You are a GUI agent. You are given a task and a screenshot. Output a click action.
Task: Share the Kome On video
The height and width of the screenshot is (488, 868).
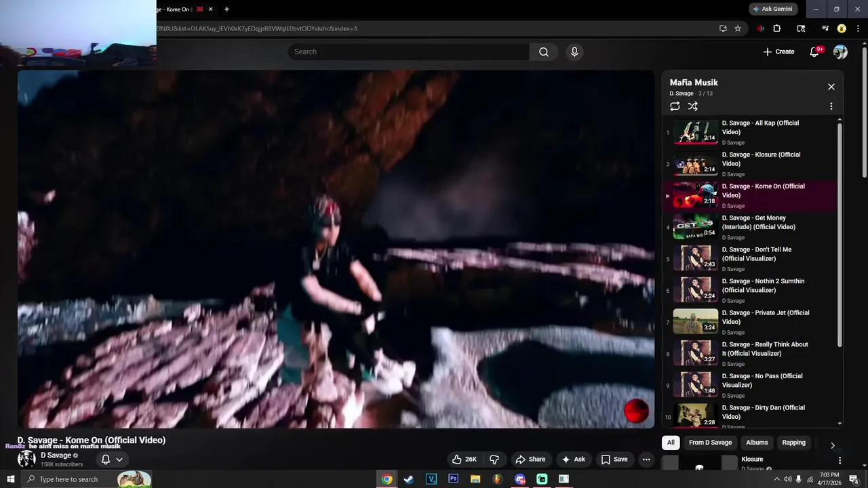[x=530, y=460]
